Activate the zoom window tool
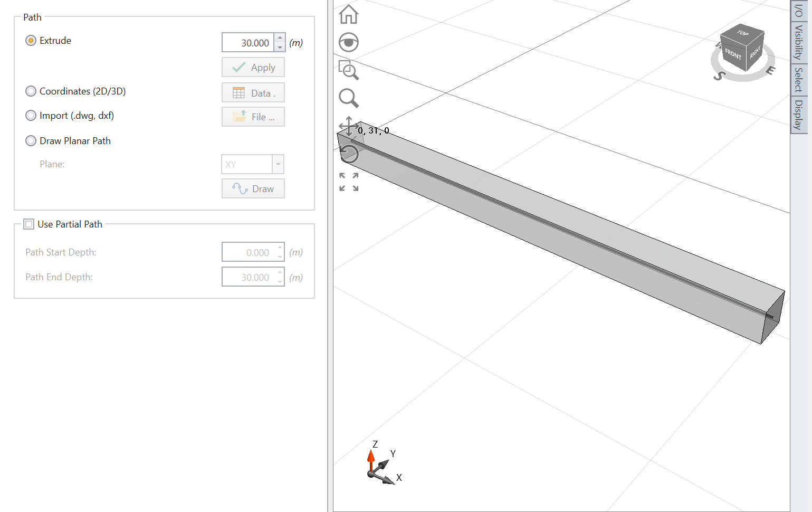812x512 pixels. pyautogui.click(x=348, y=70)
